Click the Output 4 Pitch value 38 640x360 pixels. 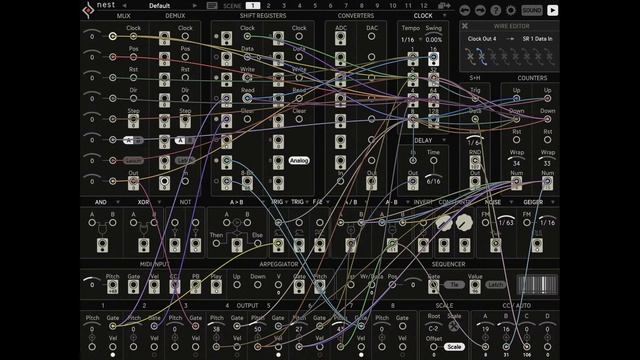[x=216, y=329]
